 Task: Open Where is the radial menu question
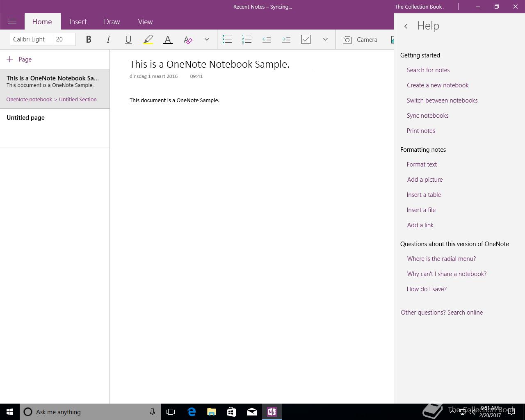point(441,259)
